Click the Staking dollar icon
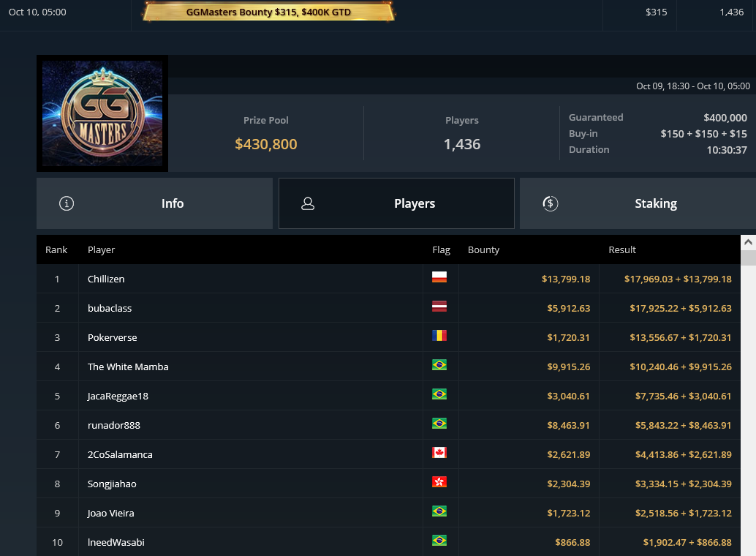Screen dimensions: 756x556 550,203
